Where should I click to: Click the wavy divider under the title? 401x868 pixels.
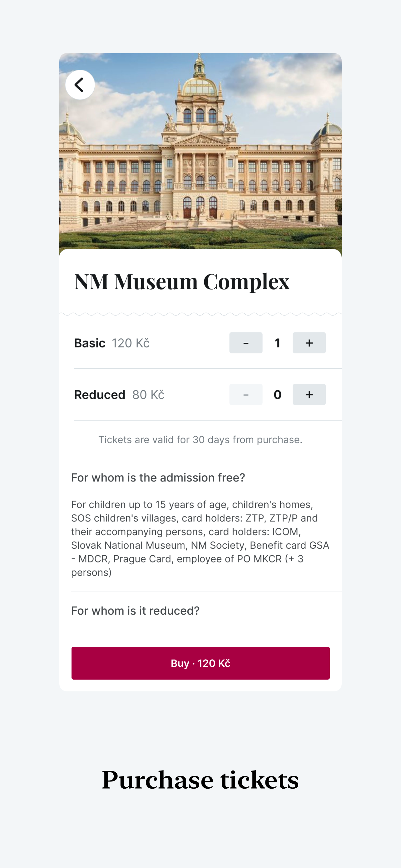[200, 314]
